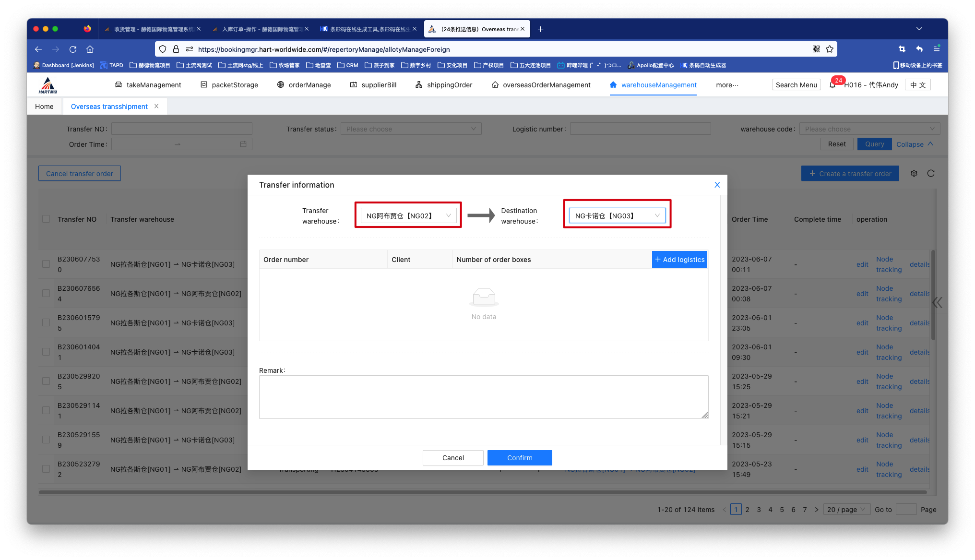This screenshot has height=560, width=975.
Task: Close the Transfer information dialog
Action: click(x=717, y=185)
